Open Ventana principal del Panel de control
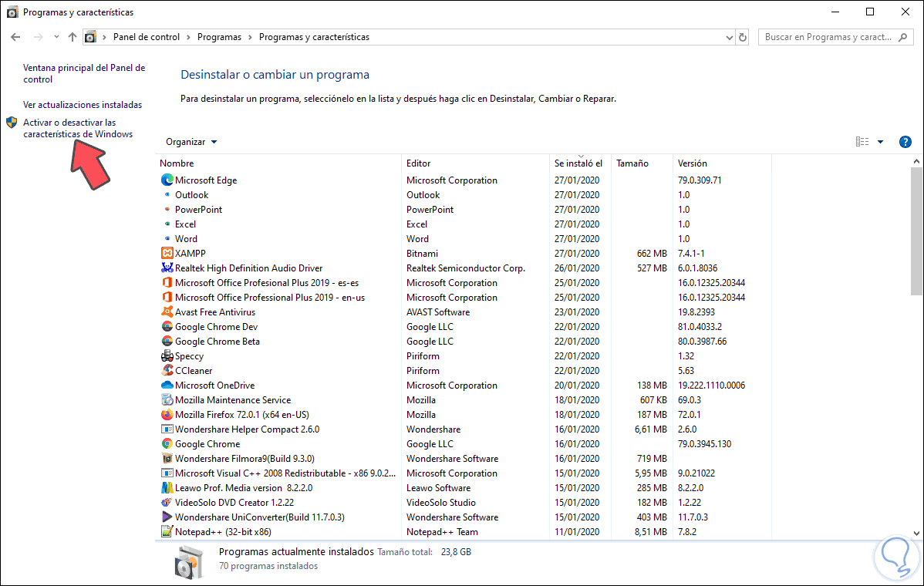This screenshot has width=924, height=586. (x=84, y=73)
